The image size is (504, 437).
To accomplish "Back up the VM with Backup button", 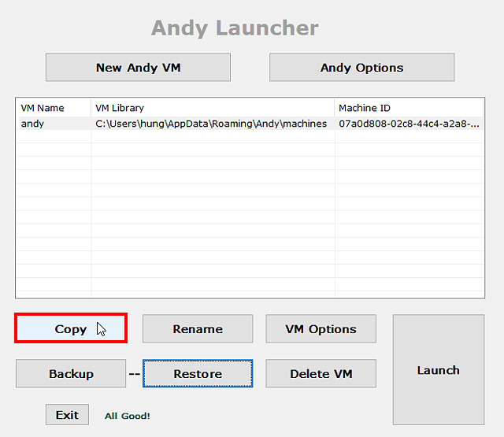I will click(71, 373).
